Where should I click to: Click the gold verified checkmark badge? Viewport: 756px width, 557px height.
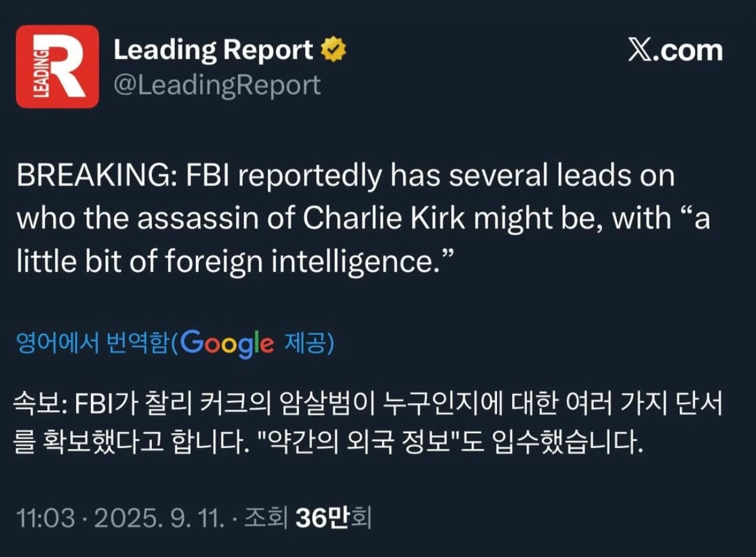[x=333, y=49]
